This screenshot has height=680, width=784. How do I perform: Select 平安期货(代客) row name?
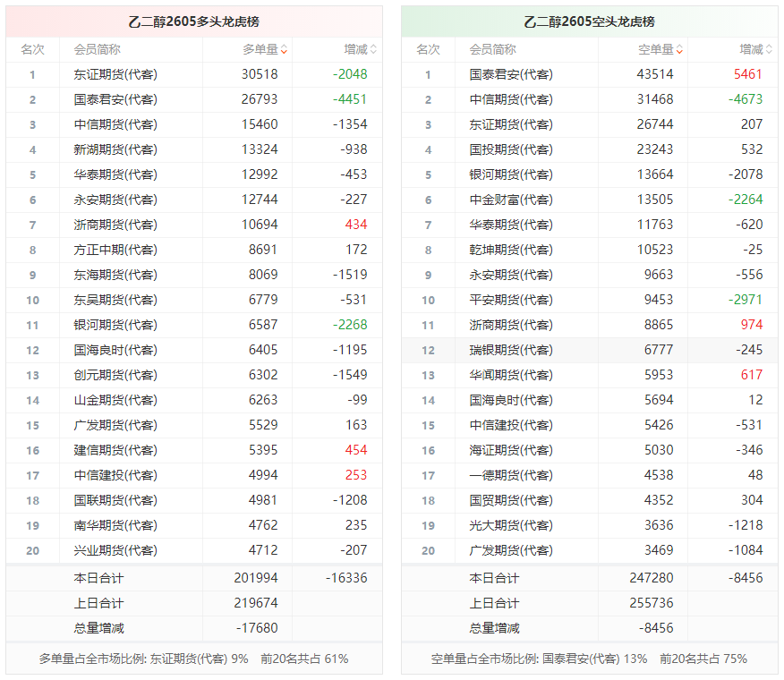[511, 300]
